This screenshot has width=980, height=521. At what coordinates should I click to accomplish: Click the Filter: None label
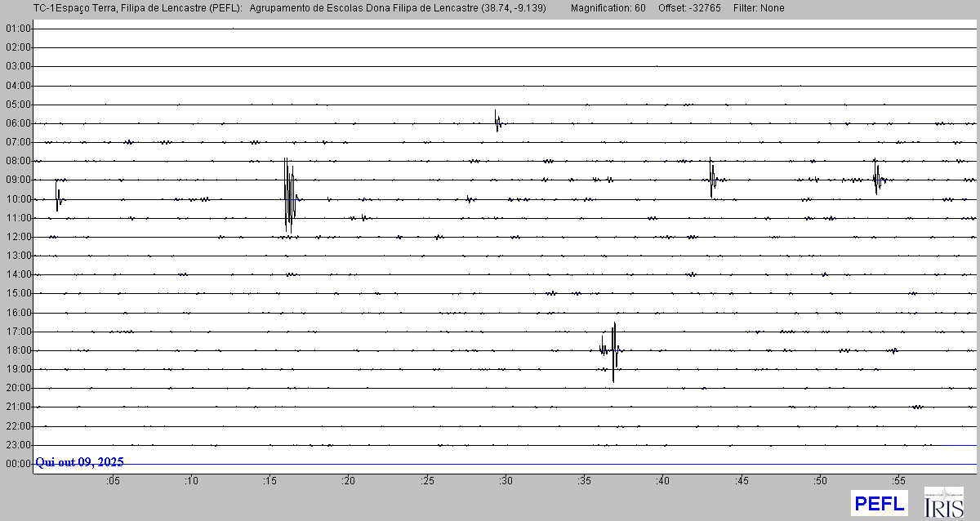click(759, 8)
